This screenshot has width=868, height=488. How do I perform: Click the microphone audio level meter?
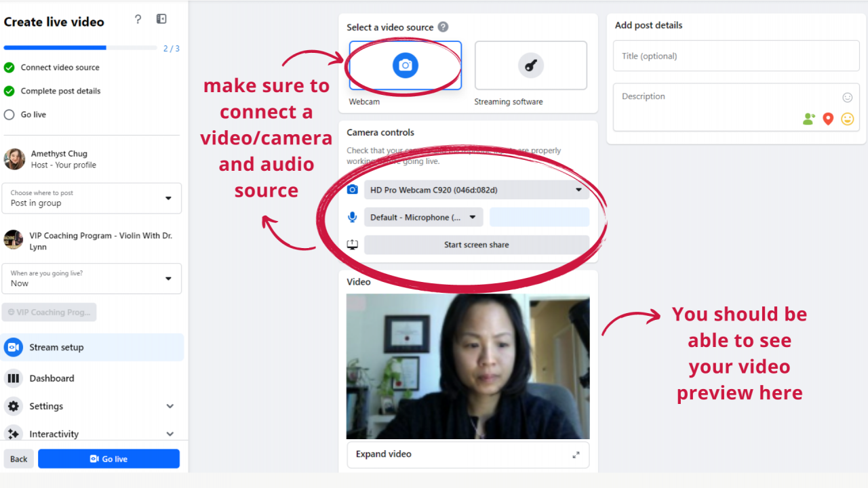[539, 217]
